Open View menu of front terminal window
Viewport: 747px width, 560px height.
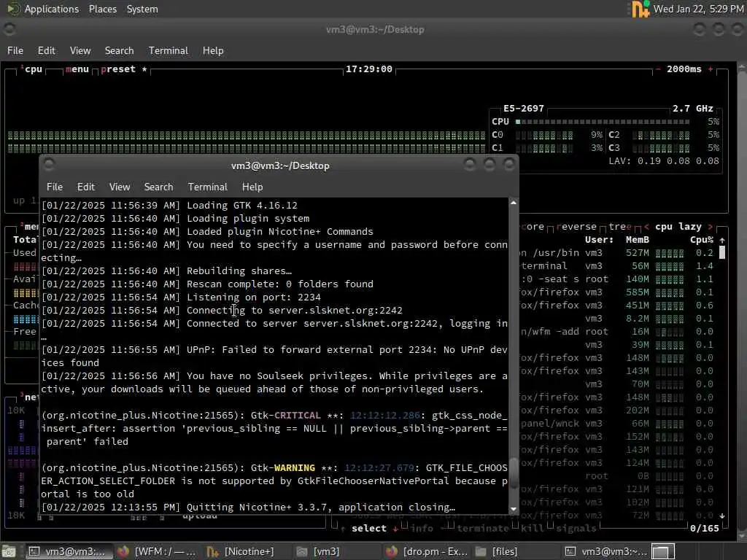coord(120,187)
